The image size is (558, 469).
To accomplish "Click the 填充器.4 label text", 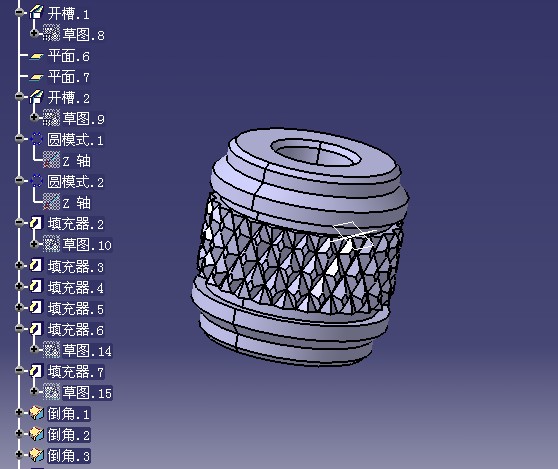I will click(76, 288).
